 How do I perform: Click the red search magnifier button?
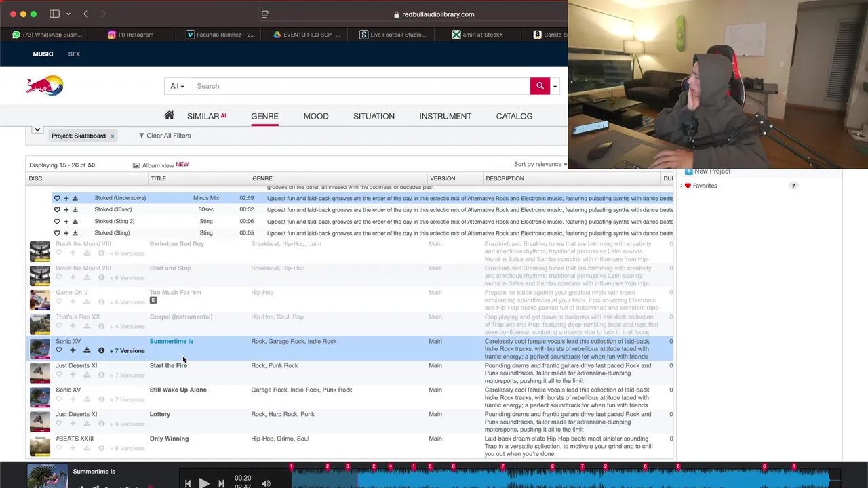point(540,86)
